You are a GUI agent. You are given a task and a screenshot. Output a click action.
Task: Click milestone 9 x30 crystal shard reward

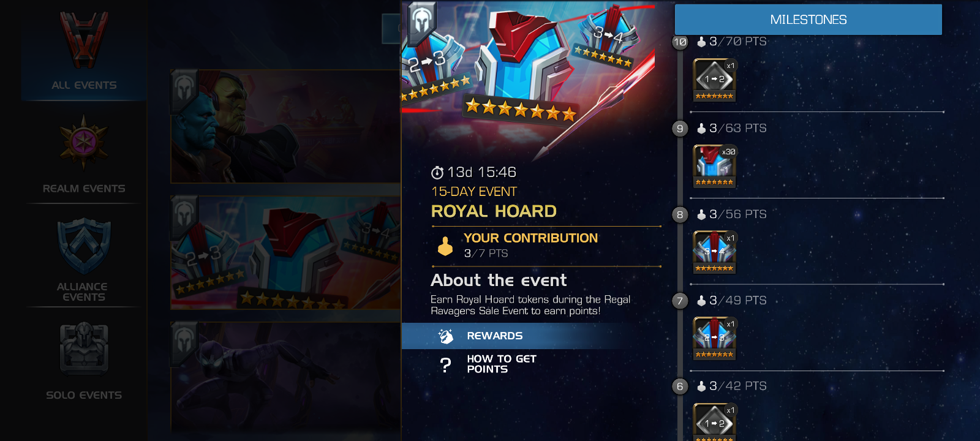[714, 166]
